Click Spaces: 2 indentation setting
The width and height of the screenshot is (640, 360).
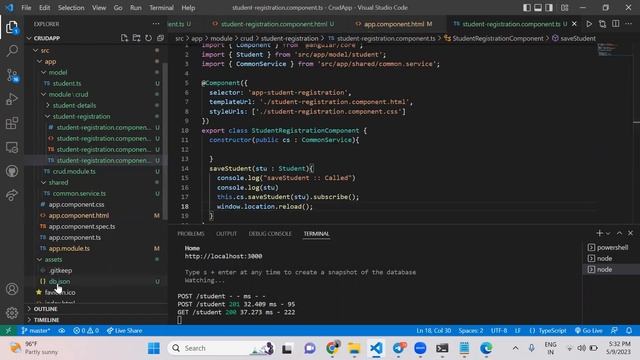[471, 331]
